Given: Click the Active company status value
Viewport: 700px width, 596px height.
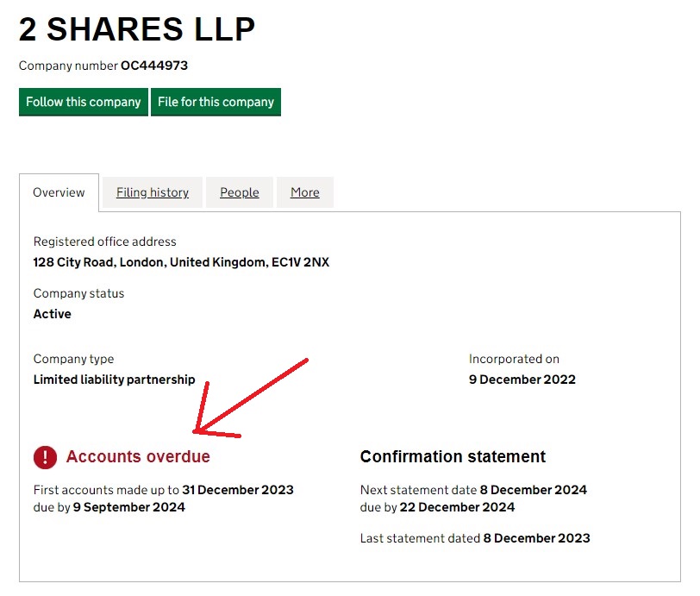Looking at the screenshot, I should [53, 314].
